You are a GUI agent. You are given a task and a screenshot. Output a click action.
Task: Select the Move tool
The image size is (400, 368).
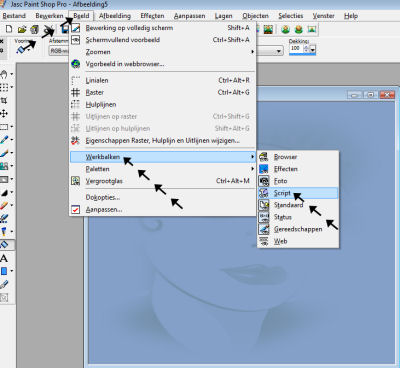[x=4, y=113]
